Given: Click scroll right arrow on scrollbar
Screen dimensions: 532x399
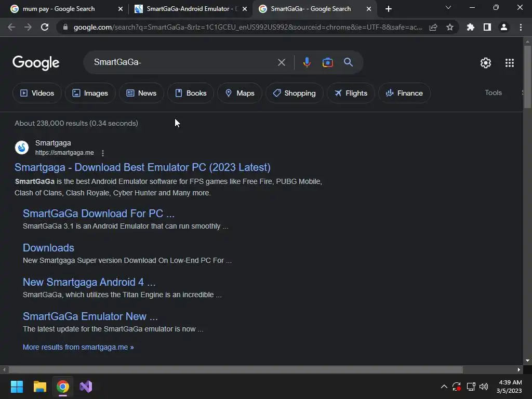Looking at the screenshot, I should 519,369.
